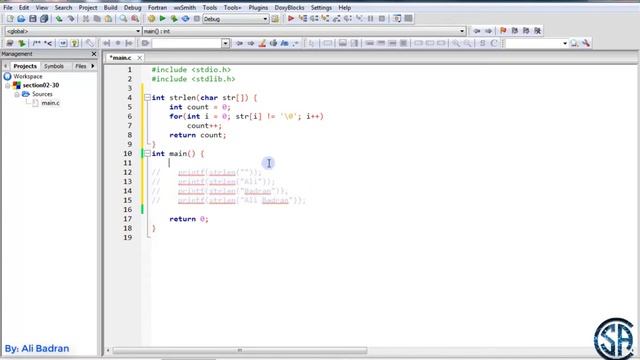Undo the last edit with the toolbar arrow
The height and width of the screenshot is (360, 640).
pos(59,19)
